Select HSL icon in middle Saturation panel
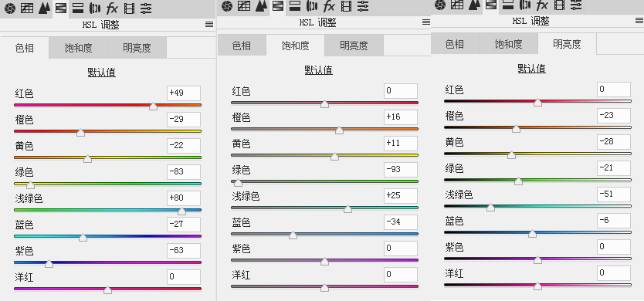Screen dimensions: 644x301 coord(278,5)
